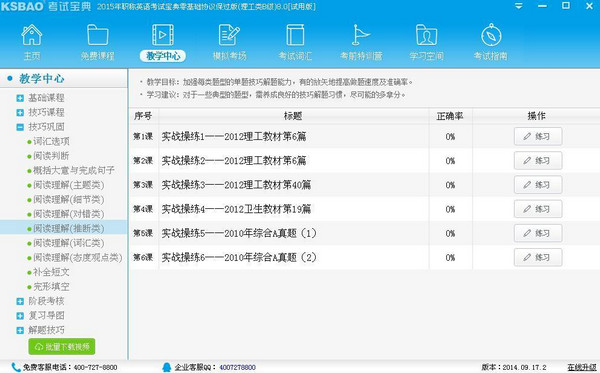
Task: Click 练习 button for 第2课
Action: coord(538,161)
